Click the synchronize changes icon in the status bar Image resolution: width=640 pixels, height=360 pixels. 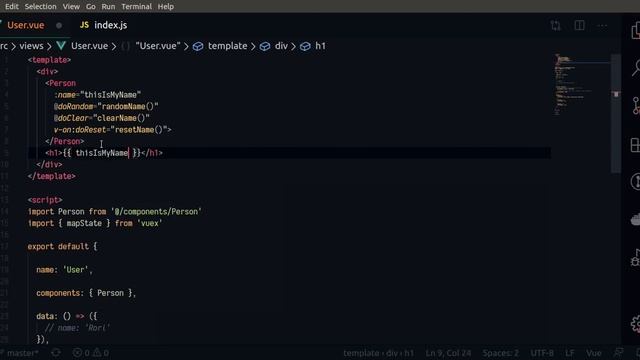[56, 353]
